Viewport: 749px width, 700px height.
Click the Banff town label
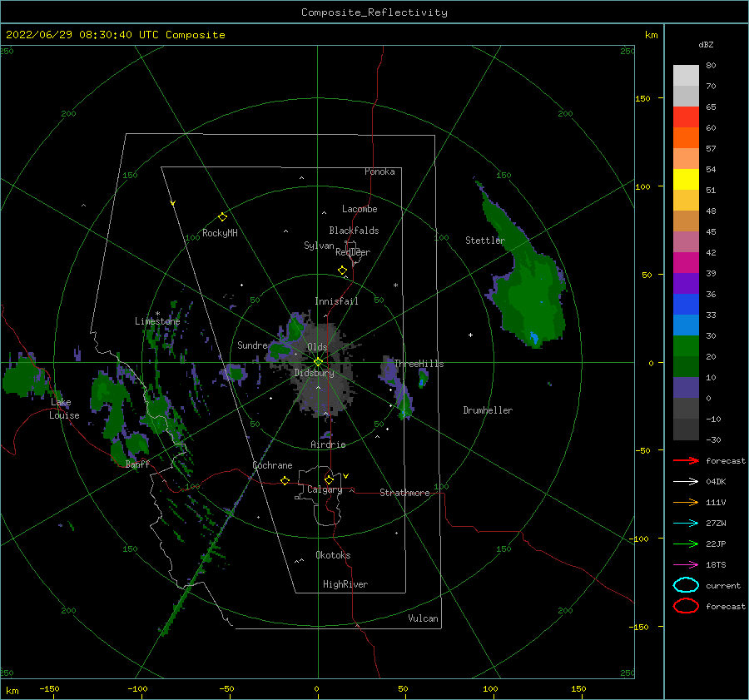click(137, 464)
